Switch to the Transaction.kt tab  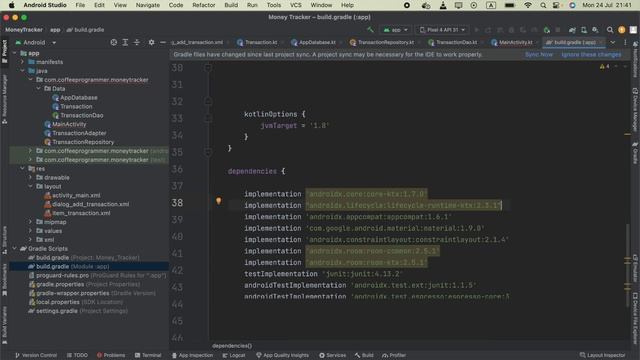point(257,42)
